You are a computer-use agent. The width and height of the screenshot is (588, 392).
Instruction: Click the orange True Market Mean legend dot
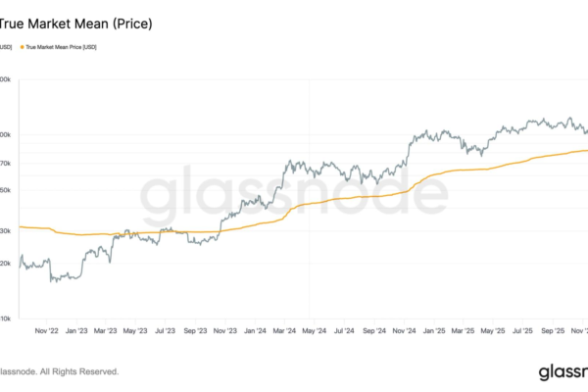point(21,47)
